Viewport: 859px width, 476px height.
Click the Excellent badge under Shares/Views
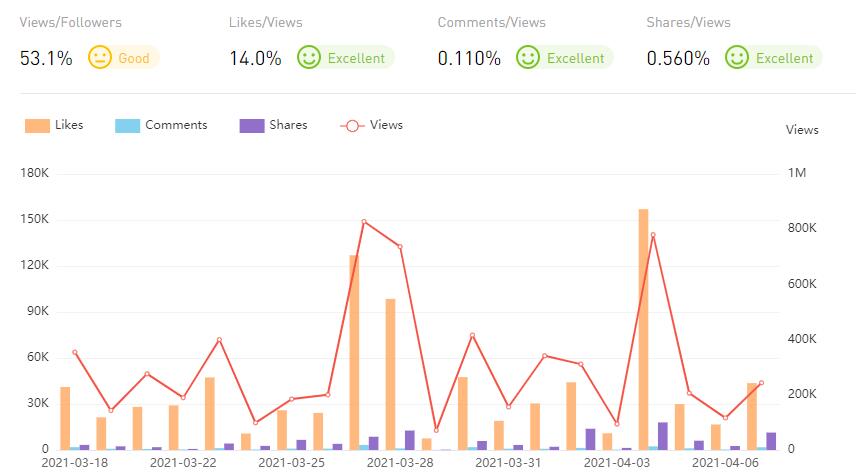point(784,58)
